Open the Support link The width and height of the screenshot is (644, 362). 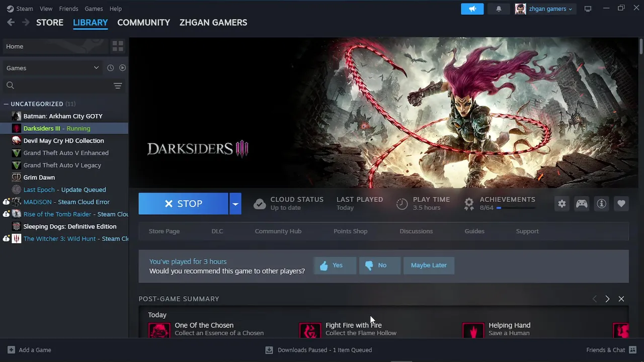click(x=527, y=231)
